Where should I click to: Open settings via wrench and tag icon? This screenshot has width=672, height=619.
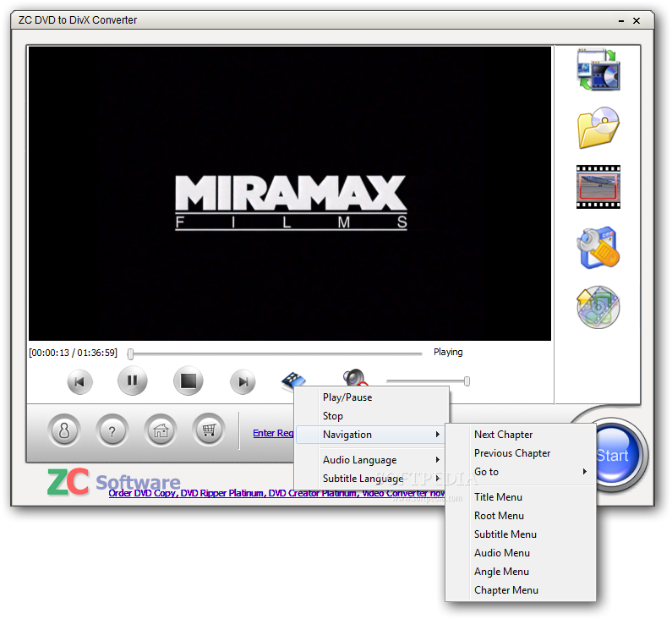coord(598,248)
